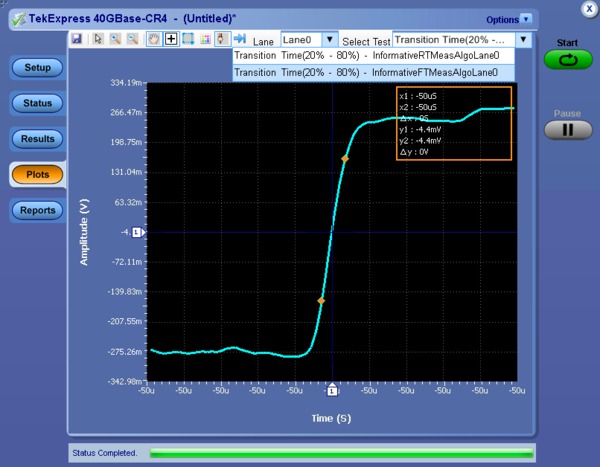Select the arrow pointer tool
The image size is (600, 467).
[98, 39]
